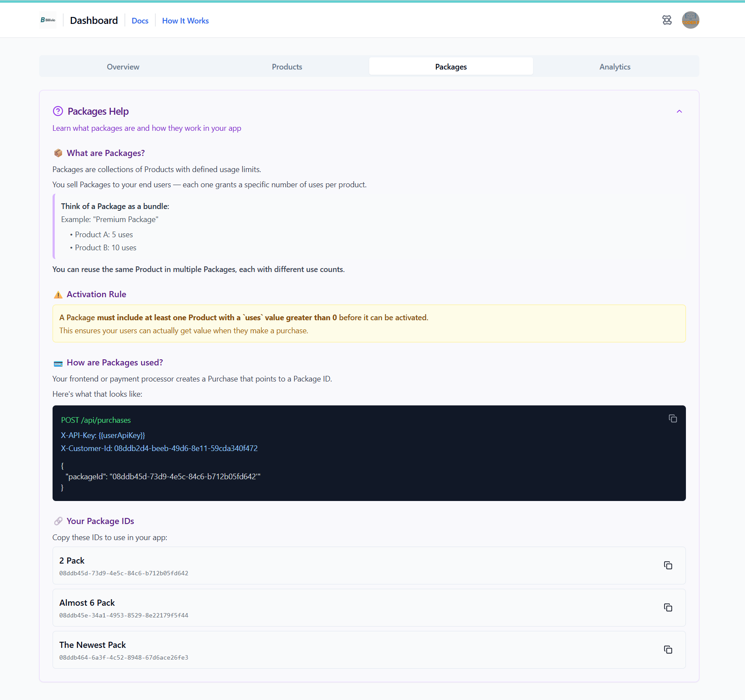The width and height of the screenshot is (745, 700).
Task: Click Copy these IDs to use text
Action: 110,537
